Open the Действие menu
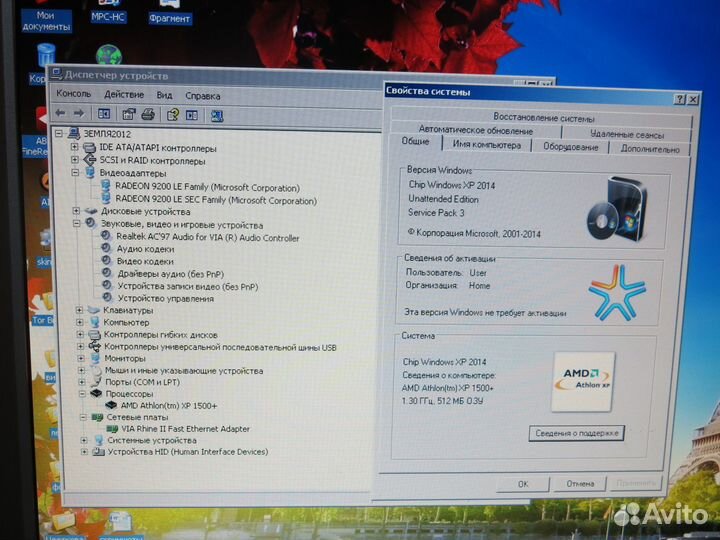Image resolution: width=720 pixels, height=540 pixels. [124, 95]
